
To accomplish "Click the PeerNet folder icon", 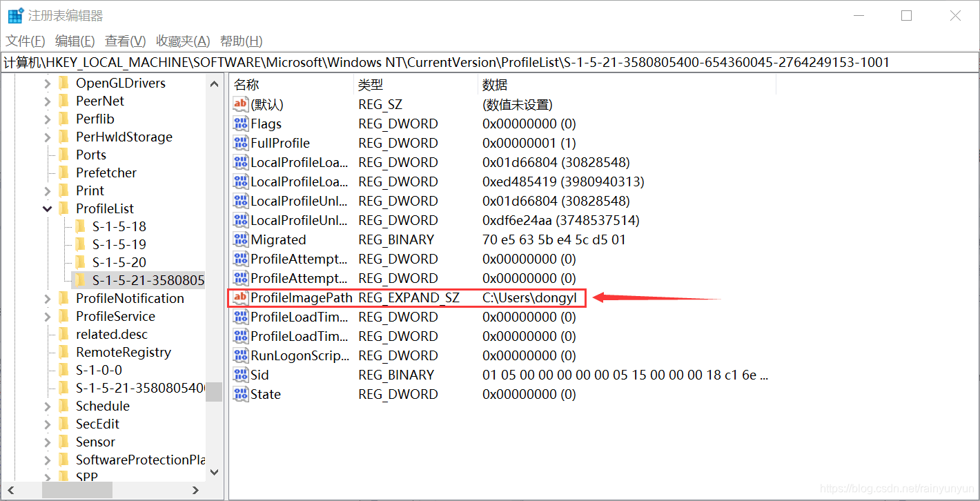I will pos(64,101).
